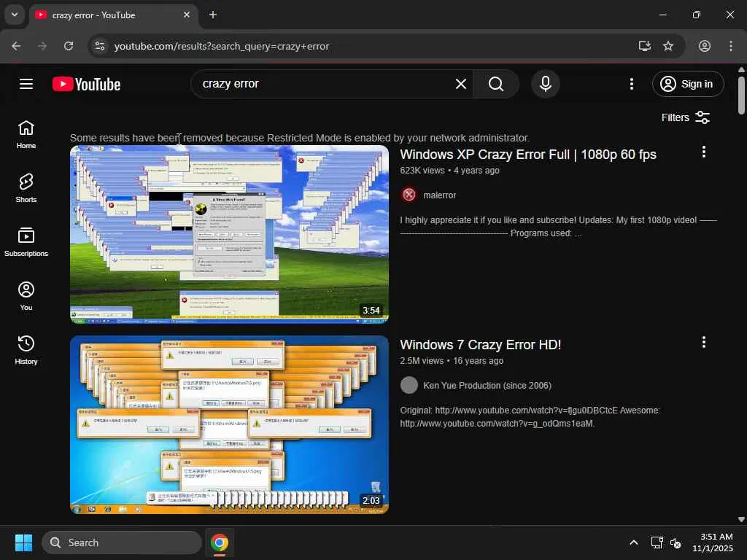Open more actions for Windows XP Crazy Error video

[704, 152]
